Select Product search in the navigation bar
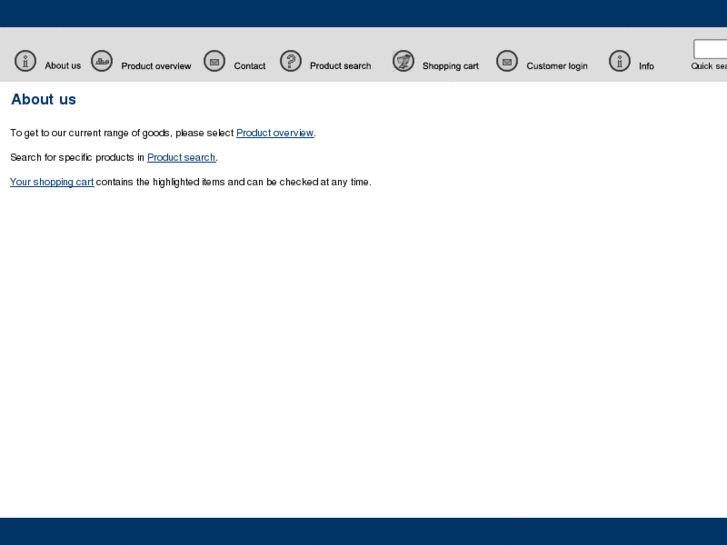The image size is (727, 545). tap(340, 66)
